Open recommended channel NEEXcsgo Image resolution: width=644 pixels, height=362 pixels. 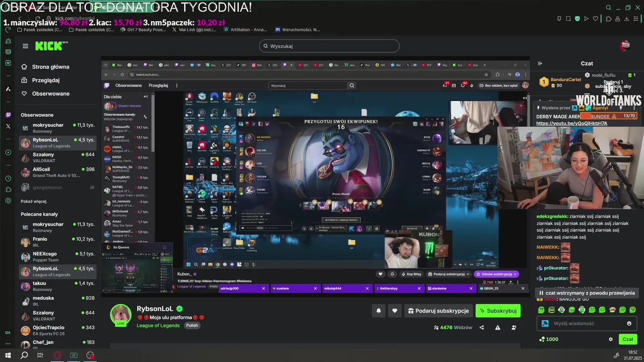58,256
